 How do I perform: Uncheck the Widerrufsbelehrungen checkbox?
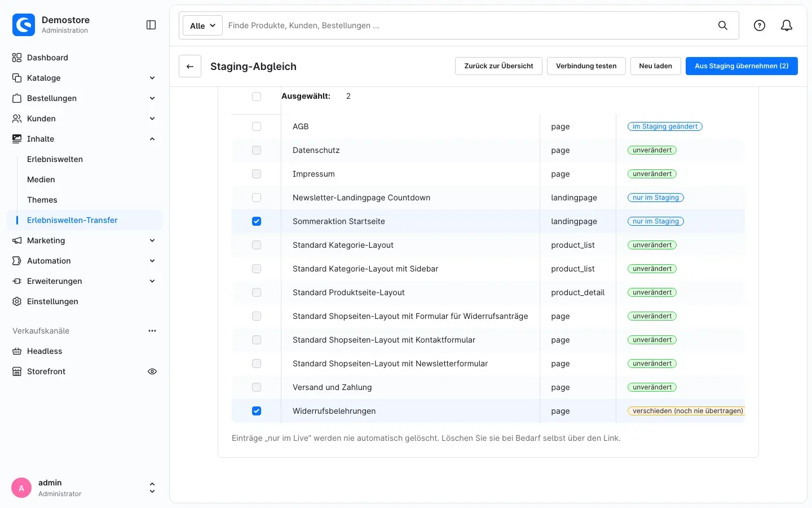(257, 411)
